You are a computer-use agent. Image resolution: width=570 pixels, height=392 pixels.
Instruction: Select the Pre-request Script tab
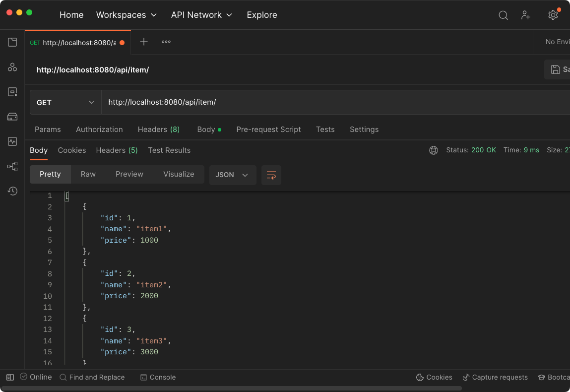point(268,130)
